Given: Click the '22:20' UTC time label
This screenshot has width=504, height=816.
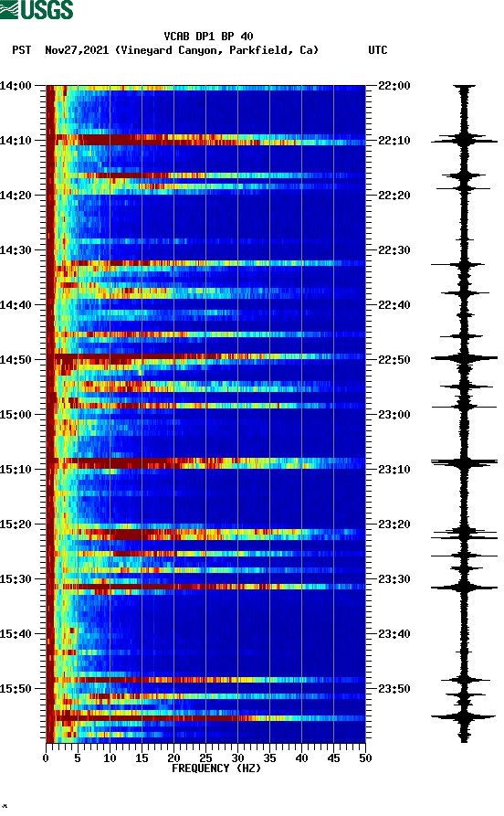Looking at the screenshot, I should point(394,196).
